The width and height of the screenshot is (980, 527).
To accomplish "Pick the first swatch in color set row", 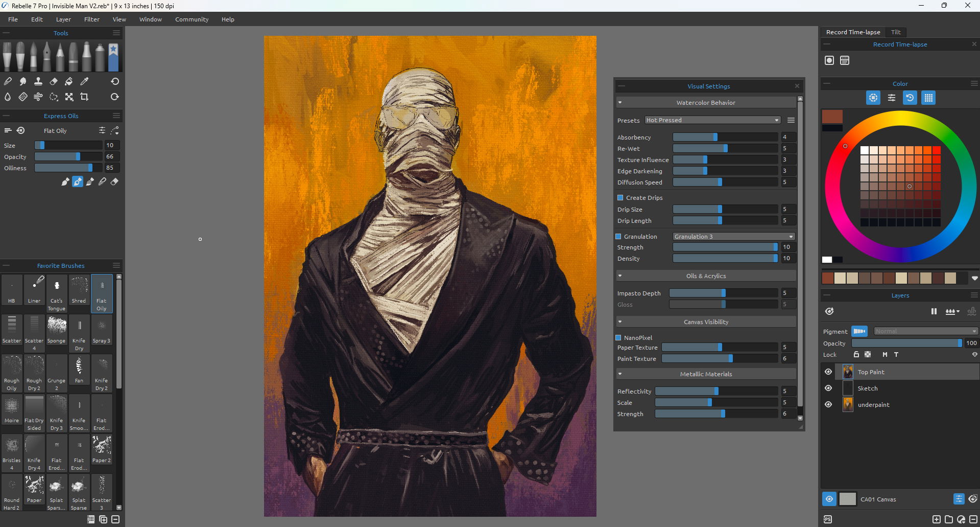I will point(828,278).
